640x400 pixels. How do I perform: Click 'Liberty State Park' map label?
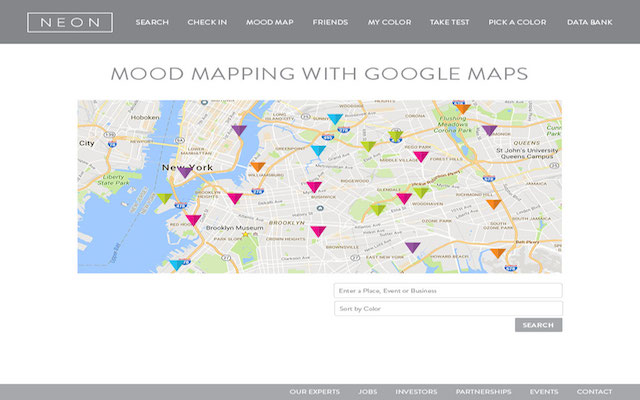(x=113, y=180)
